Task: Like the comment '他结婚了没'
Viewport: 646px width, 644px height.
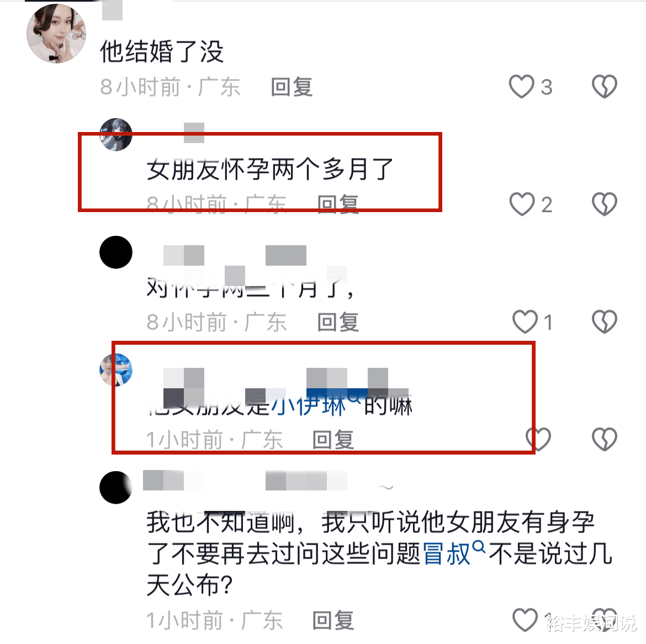Action: point(522,87)
